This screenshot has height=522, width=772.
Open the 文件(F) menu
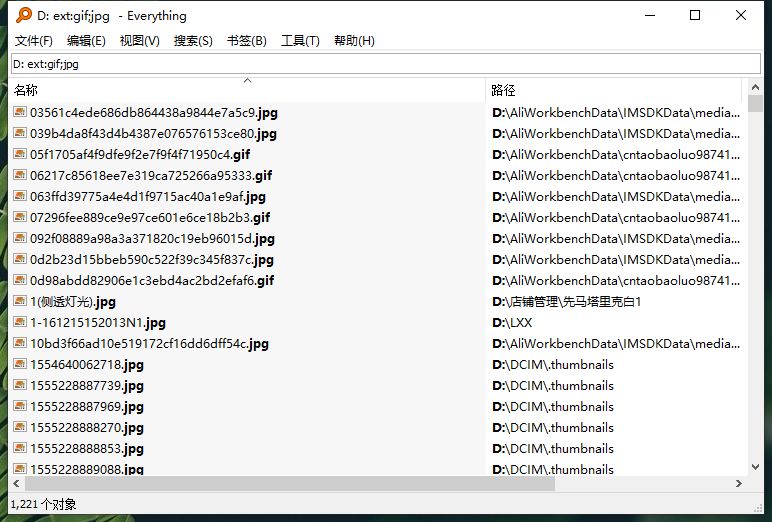pyautogui.click(x=33, y=41)
